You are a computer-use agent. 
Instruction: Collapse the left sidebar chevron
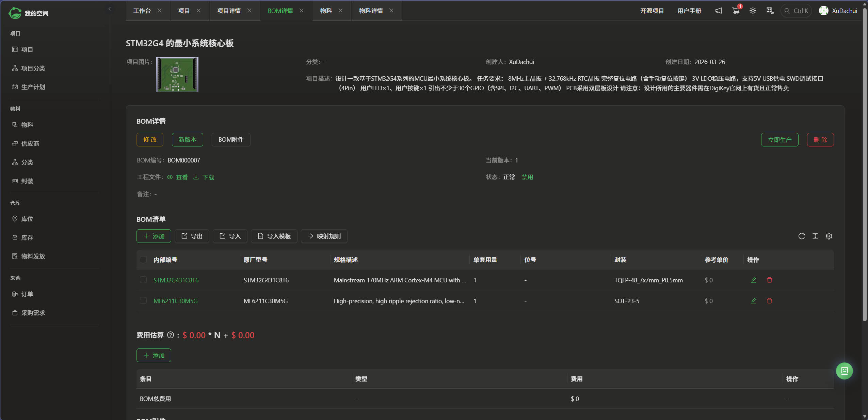click(x=110, y=9)
